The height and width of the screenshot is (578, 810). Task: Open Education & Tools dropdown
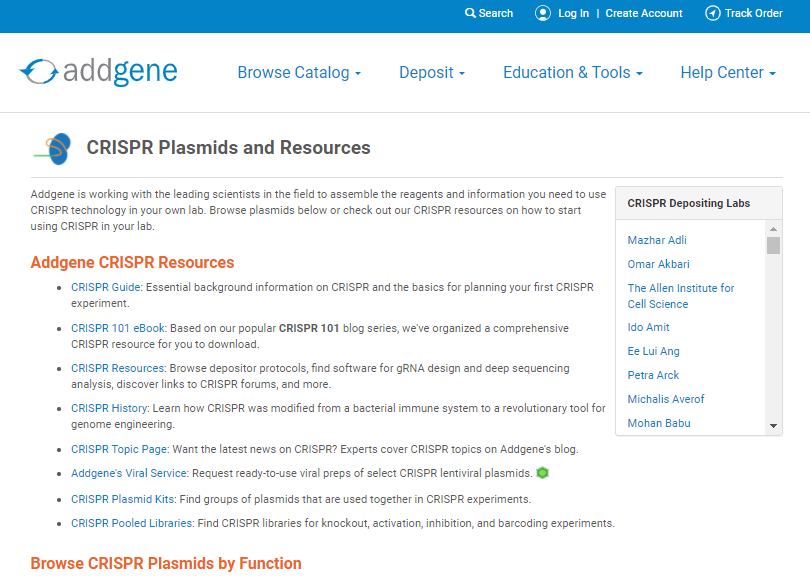click(x=573, y=72)
